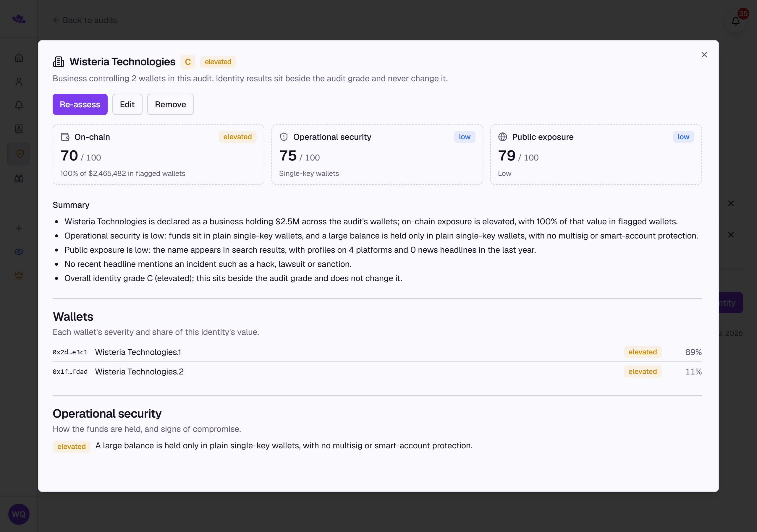
Task: Close the Wisteria Technologies dialog
Action: (x=704, y=55)
